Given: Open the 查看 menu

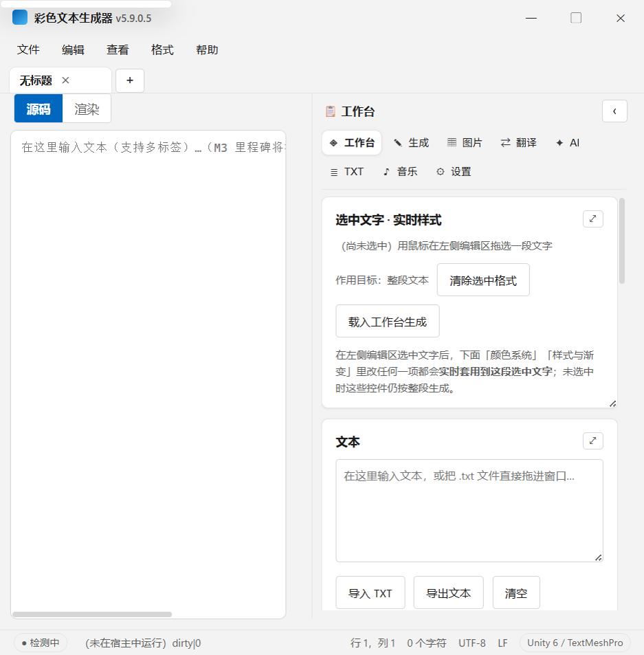Looking at the screenshot, I should [x=118, y=49].
